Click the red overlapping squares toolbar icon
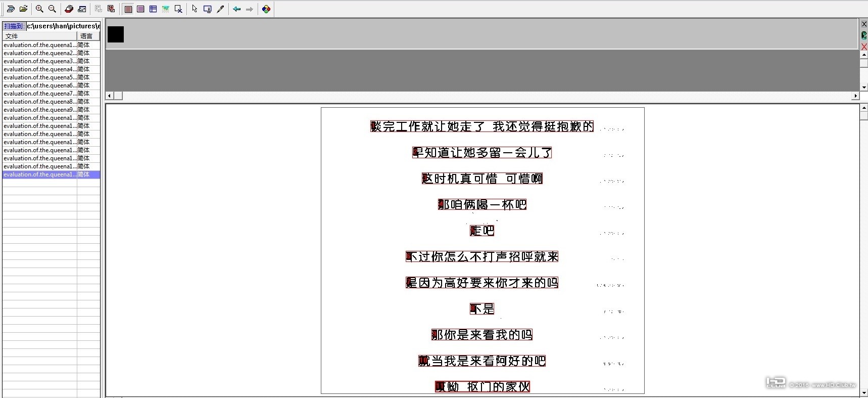Viewport: 868px width, 398px height. (111, 9)
